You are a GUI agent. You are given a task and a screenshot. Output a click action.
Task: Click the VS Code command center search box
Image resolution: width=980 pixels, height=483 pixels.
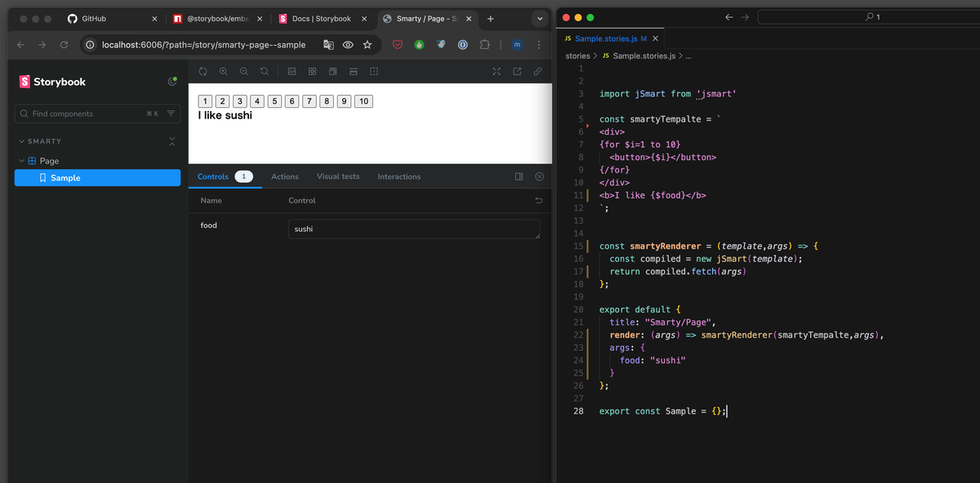coord(868,17)
